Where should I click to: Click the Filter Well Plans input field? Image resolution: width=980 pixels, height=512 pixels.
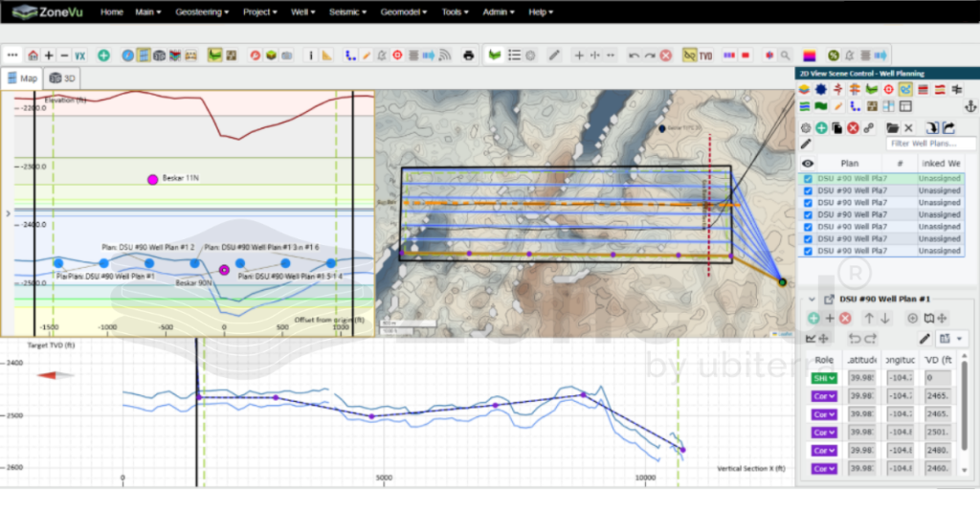(930, 144)
